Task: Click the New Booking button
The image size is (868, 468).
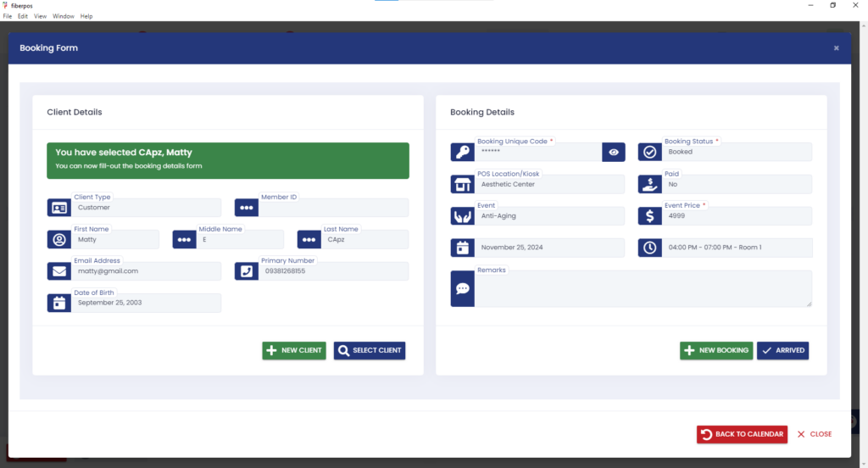Action: [x=716, y=351]
